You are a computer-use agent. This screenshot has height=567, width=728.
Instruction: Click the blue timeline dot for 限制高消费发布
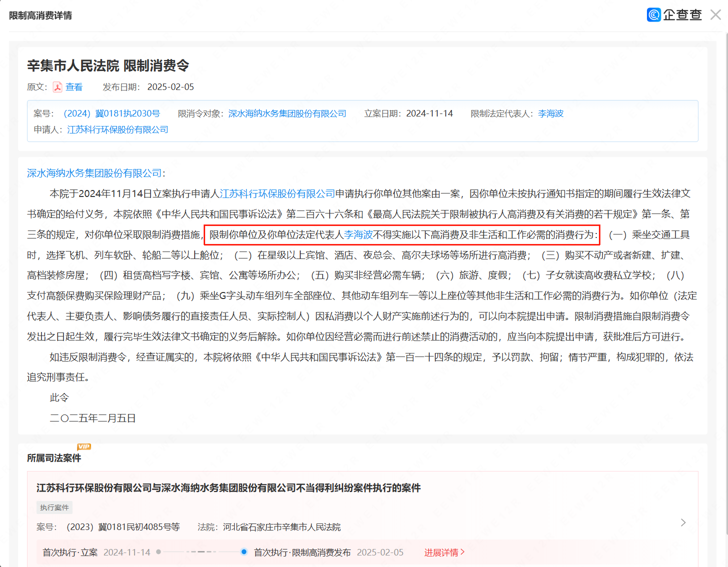click(244, 552)
